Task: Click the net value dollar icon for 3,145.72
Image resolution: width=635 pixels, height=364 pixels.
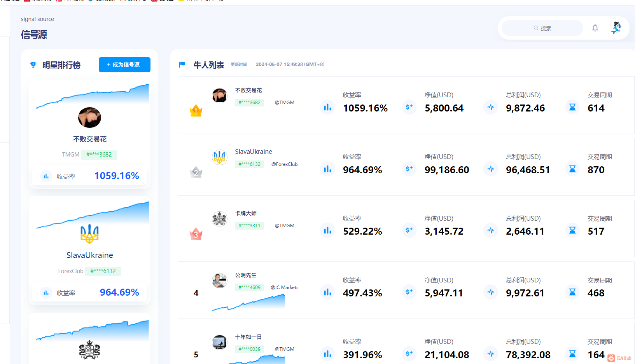Action: (409, 230)
